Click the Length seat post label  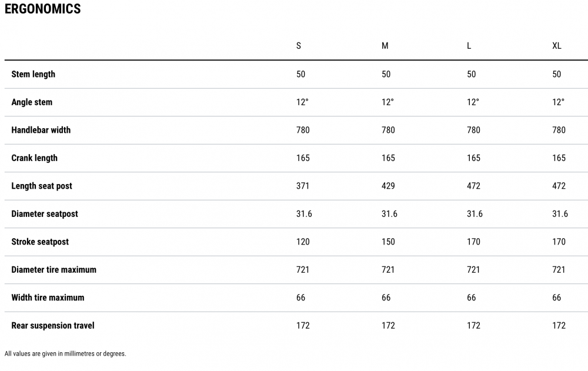click(42, 186)
